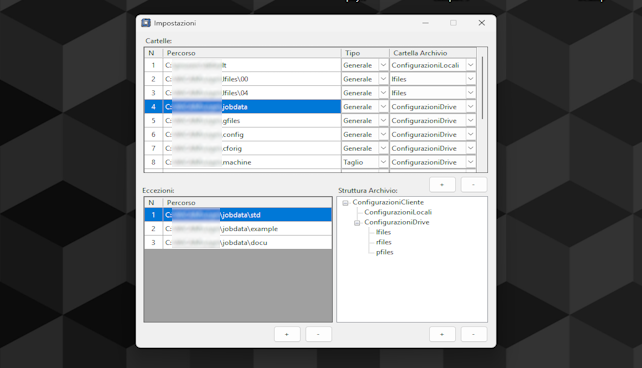Select the exception path ending in jobdata\example
Viewport: 642px width, 368px height.
247,229
